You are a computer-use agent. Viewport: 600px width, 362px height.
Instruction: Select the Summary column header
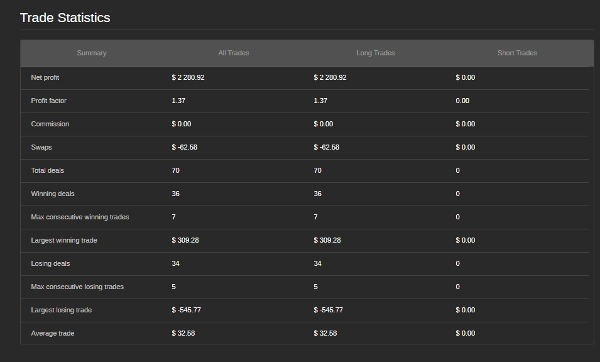point(91,53)
